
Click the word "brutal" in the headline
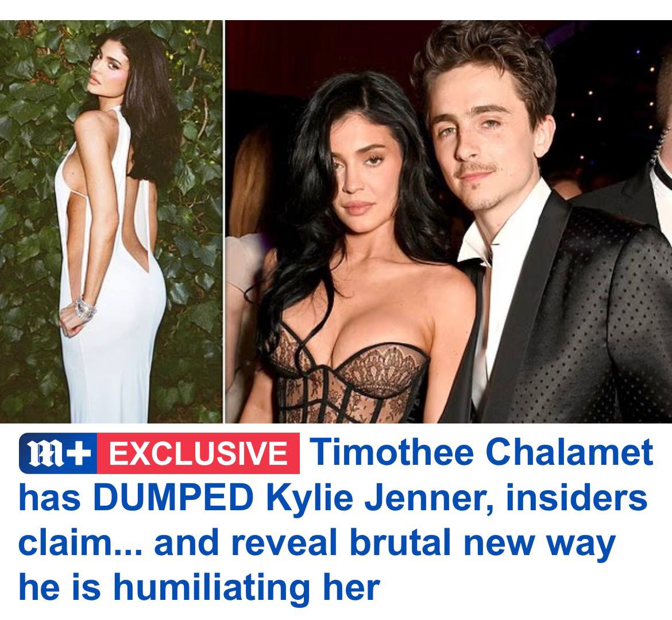coord(400,542)
